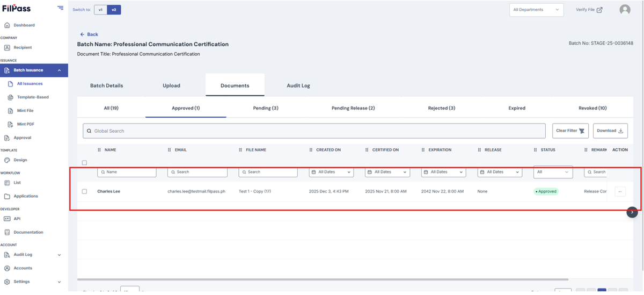
Task: Switch to version v1
Action: pyautogui.click(x=100, y=10)
